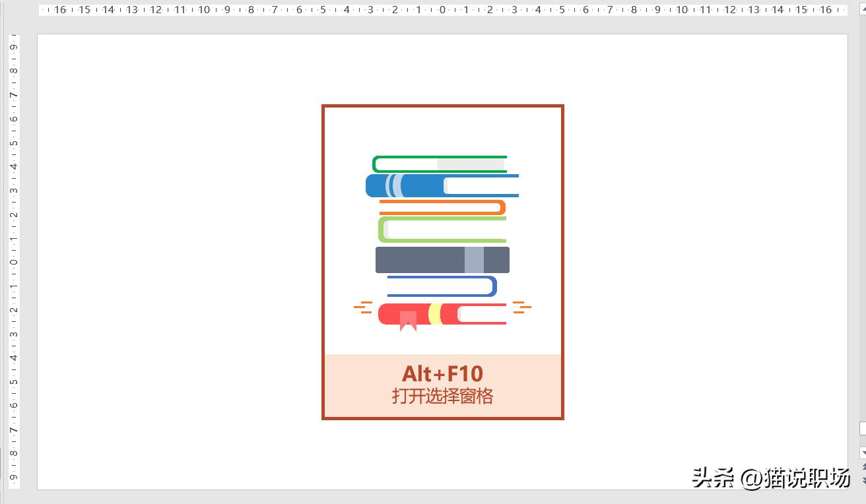Click the left orange motion lines
This screenshot has height=504, width=866.
click(x=363, y=307)
